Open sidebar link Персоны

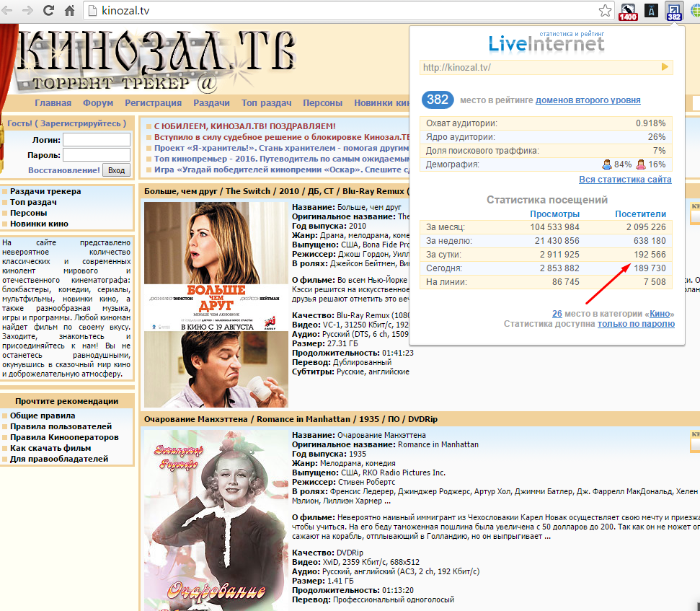[x=29, y=213]
